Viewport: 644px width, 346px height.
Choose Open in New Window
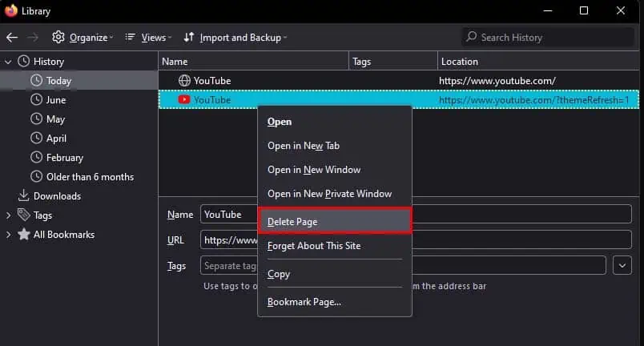tap(335, 170)
